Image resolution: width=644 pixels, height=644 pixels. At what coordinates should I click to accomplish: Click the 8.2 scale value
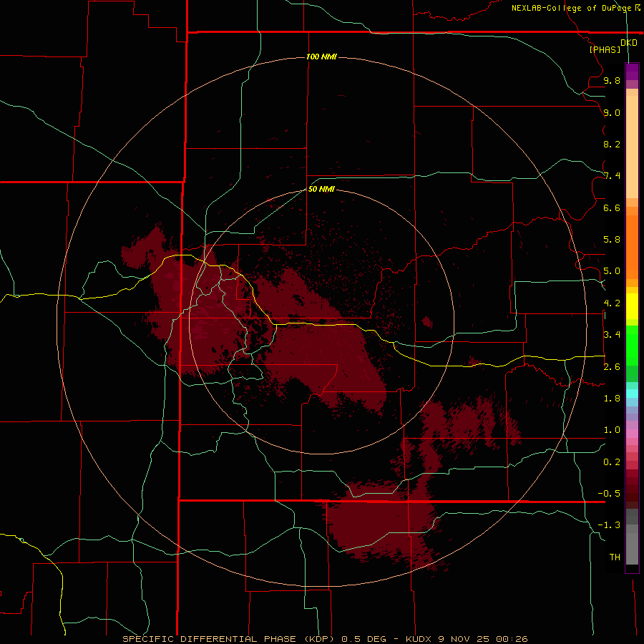(x=612, y=144)
